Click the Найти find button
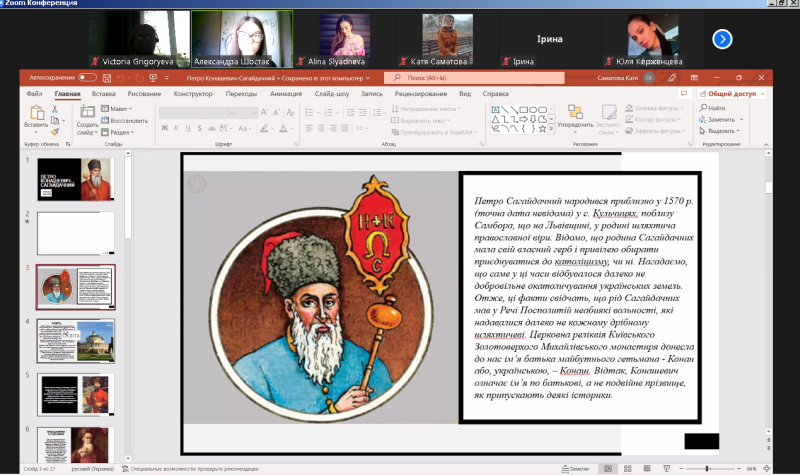This screenshot has height=475, width=800. coord(712,108)
